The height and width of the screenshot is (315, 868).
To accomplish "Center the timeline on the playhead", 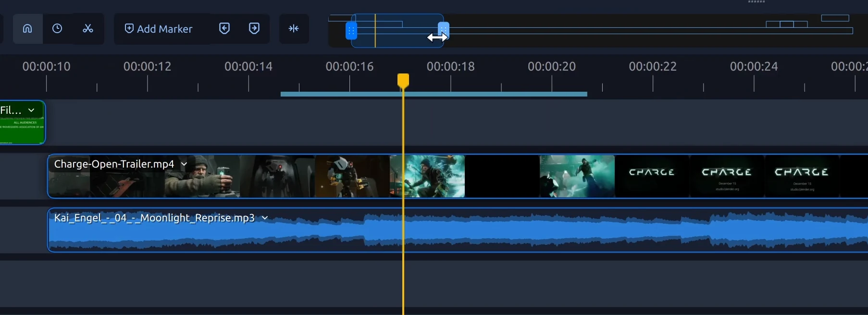I will [x=294, y=29].
